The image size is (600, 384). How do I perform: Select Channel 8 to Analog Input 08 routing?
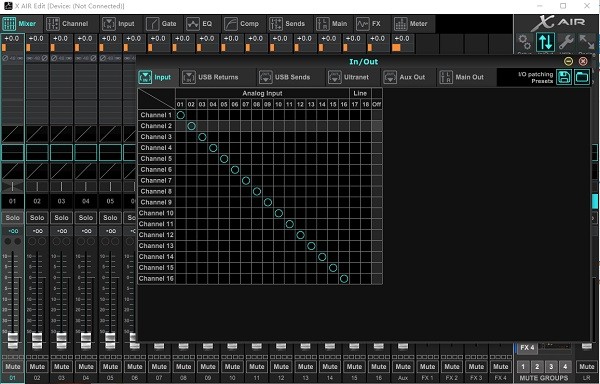[x=257, y=191]
